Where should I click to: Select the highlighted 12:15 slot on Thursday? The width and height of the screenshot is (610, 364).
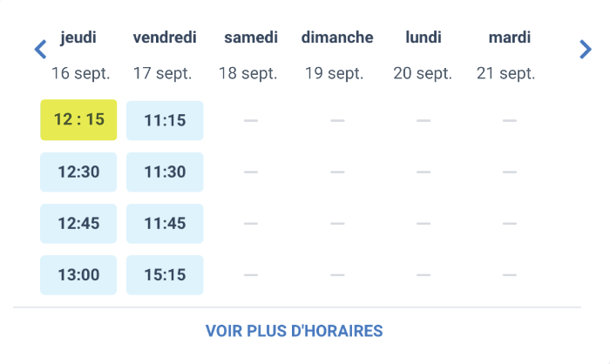78,120
